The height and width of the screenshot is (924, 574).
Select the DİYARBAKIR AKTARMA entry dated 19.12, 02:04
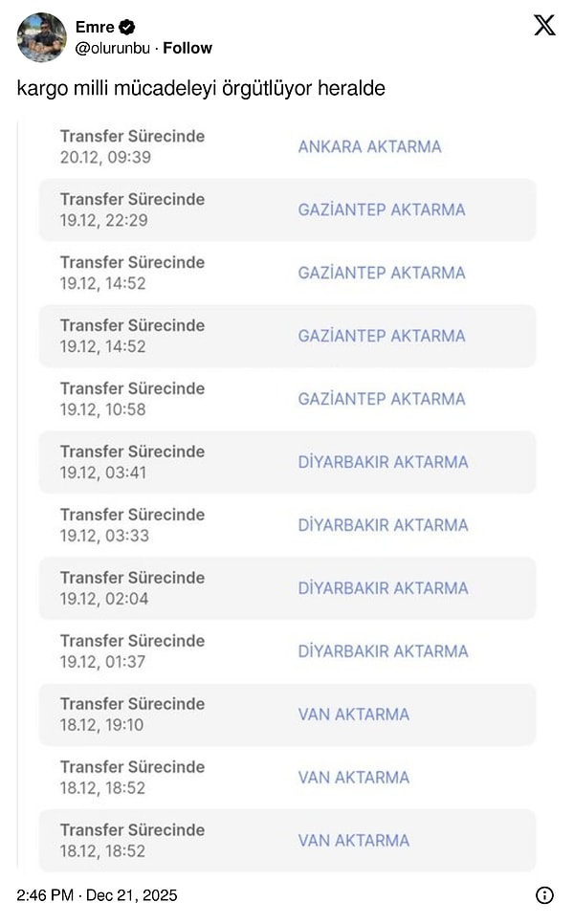381,588
